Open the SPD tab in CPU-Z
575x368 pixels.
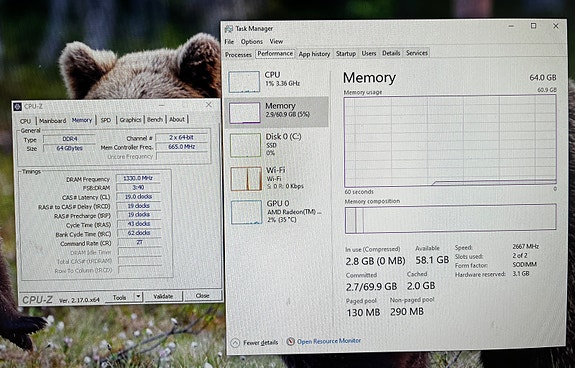pyautogui.click(x=106, y=120)
